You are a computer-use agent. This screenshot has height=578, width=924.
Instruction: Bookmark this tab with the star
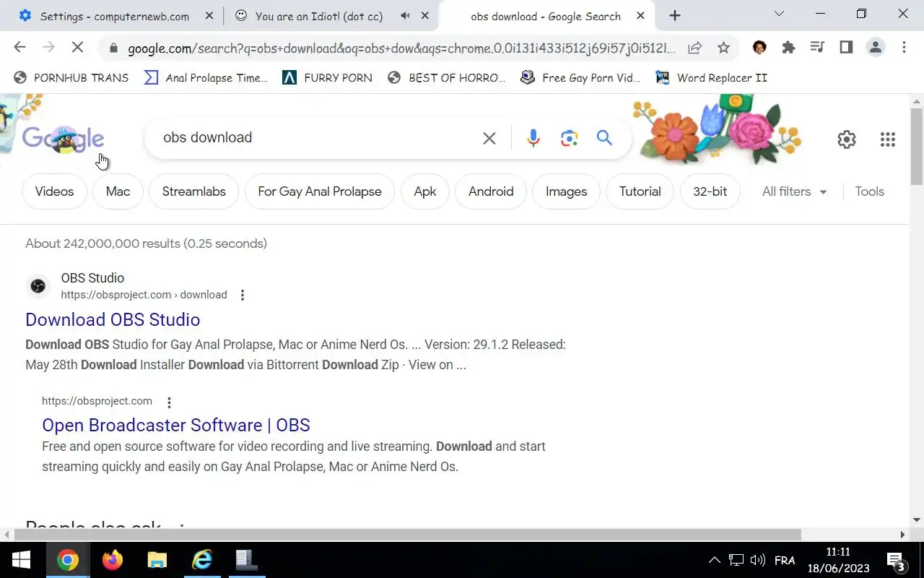(x=723, y=48)
